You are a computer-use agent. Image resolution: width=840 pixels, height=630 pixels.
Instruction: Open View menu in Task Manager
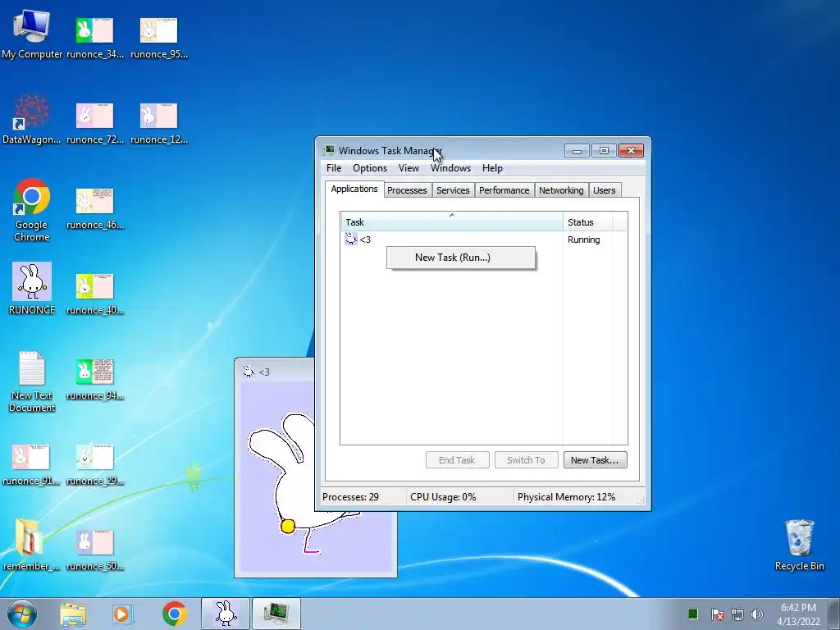pyautogui.click(x=409, y=168)
